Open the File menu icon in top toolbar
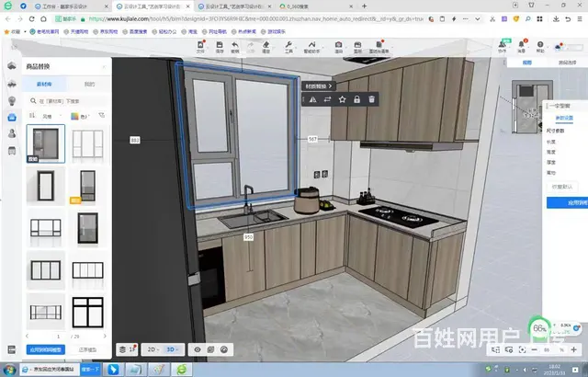This screenshot has height=377, width=588. (200, 47)
